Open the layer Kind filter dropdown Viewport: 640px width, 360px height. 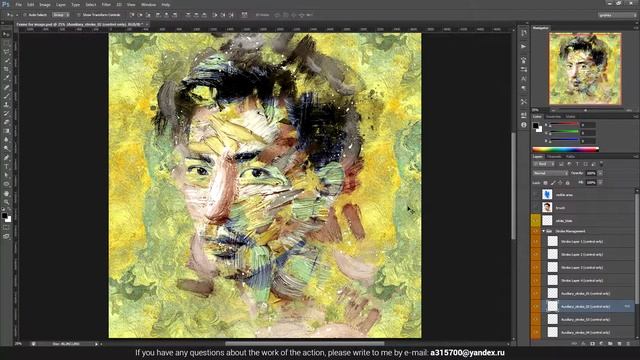tap(544, 164)
